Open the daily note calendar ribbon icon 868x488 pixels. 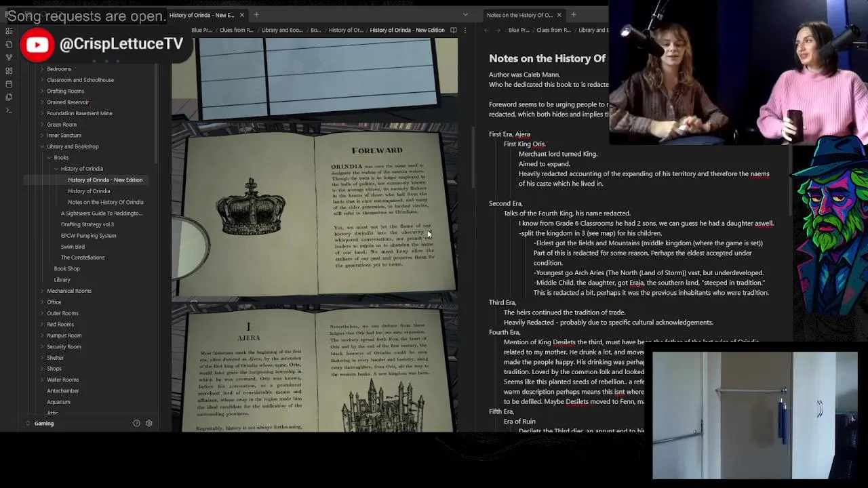pyautogui.click(x=9, y=84)
